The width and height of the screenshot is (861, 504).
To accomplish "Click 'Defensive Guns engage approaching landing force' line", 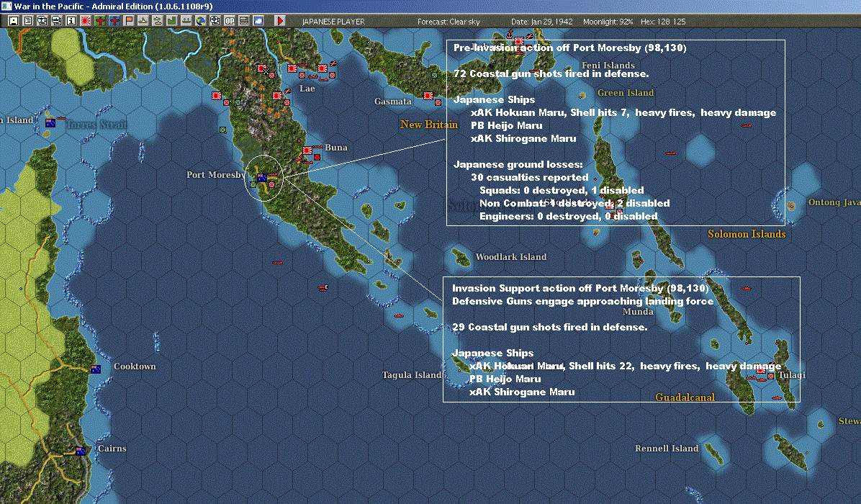I will [x=582, y=301].
